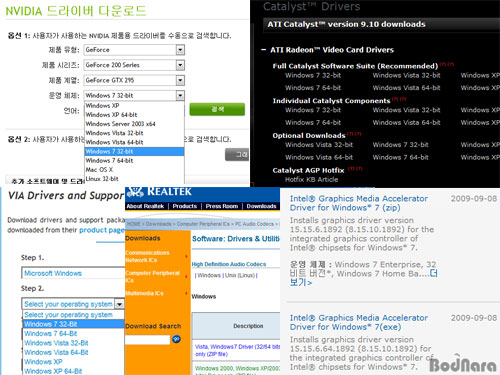Expand the GeForce GTX 295 product dropdown

pos(180,80)
